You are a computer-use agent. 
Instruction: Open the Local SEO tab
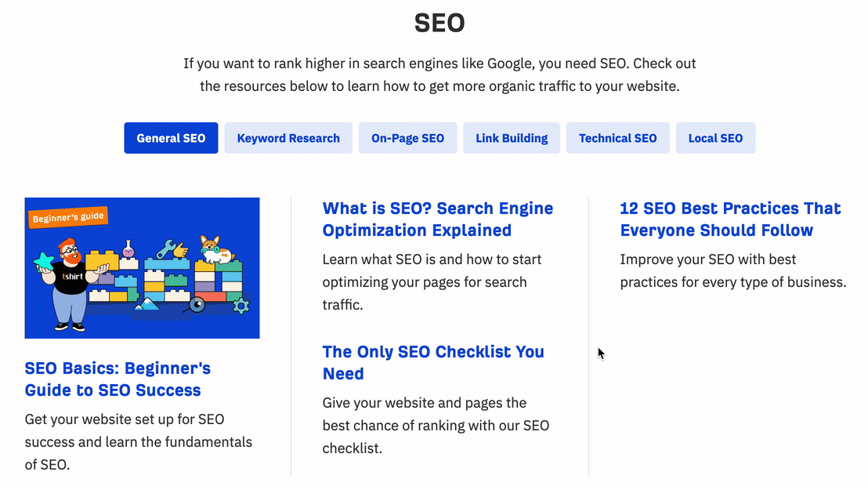click(x=715, y=137)
